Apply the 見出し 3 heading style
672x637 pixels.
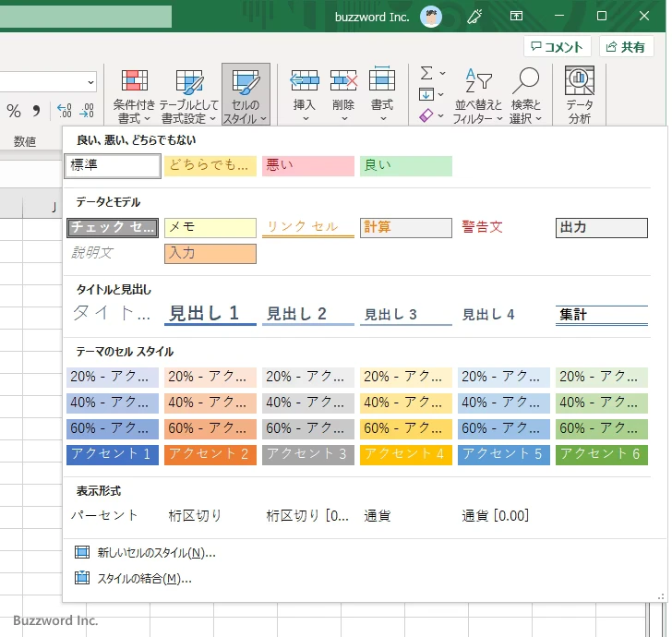(x=406, y=314)
